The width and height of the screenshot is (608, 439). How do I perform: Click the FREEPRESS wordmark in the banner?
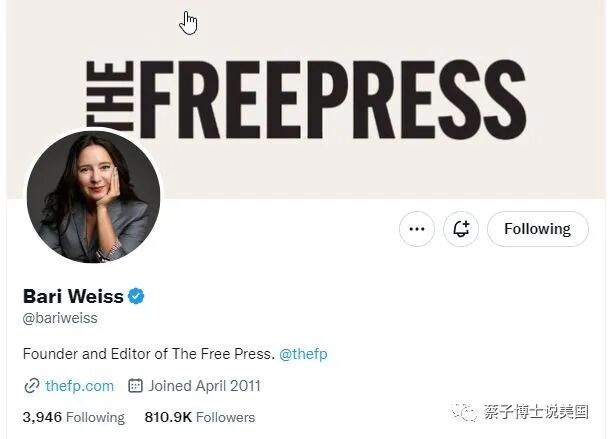(x=333, y=100)
